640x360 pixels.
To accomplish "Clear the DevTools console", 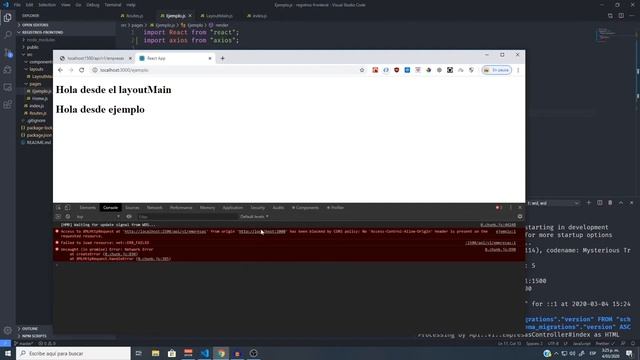I will point(68,217).
